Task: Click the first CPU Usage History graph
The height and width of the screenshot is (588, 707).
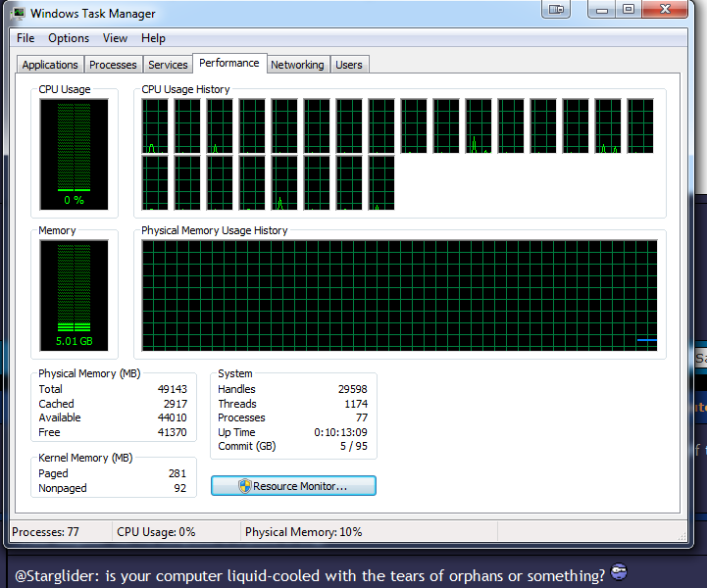Action: pyautogui.click(x=155, y=126)
